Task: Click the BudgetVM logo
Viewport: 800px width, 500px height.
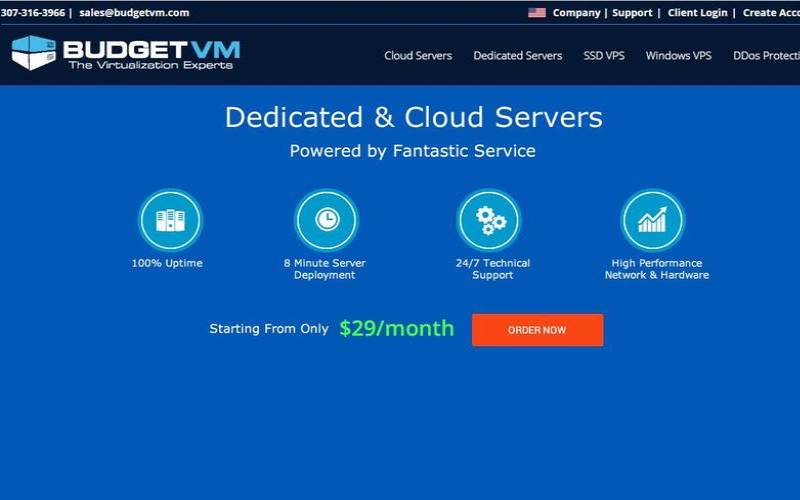Action: coord(126,53)
